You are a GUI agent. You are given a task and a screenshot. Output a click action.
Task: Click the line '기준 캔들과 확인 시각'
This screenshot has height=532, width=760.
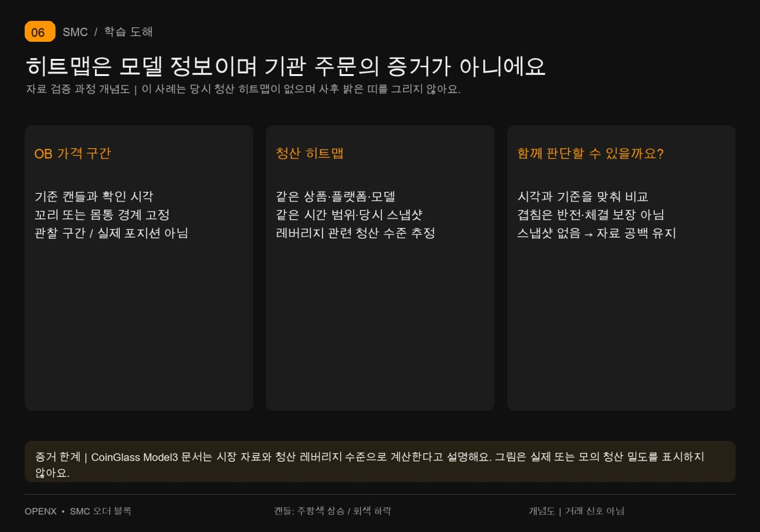[x=94, y=196]
